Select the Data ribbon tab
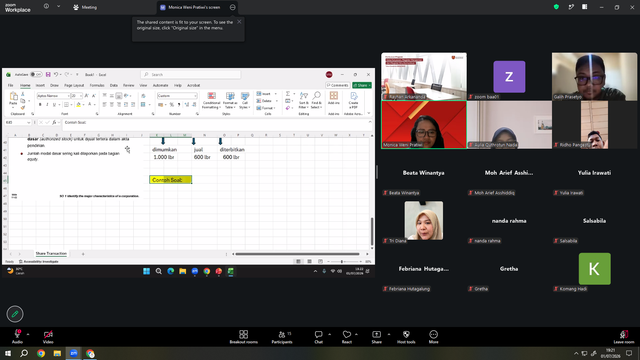This screenshot has height=360, width=640. pos(113,85)
